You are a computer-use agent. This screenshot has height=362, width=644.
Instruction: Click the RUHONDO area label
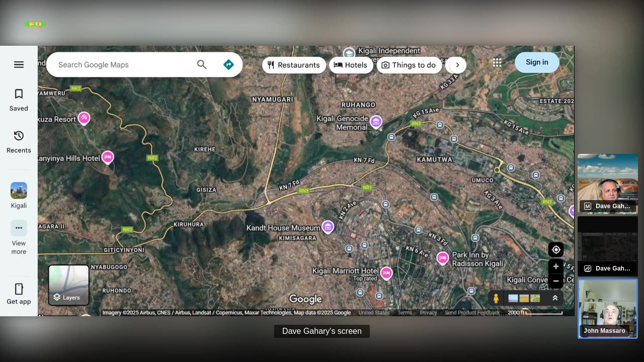(x=117, y=291)
